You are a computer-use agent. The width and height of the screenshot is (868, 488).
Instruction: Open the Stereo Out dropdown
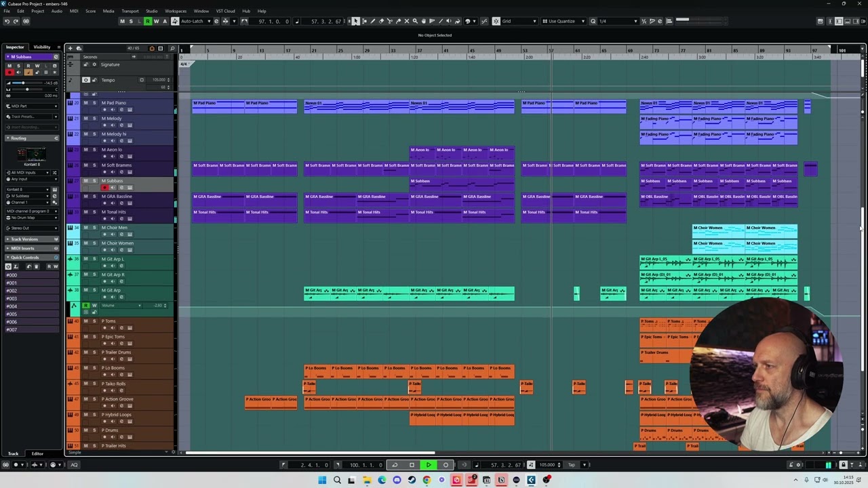33,228
